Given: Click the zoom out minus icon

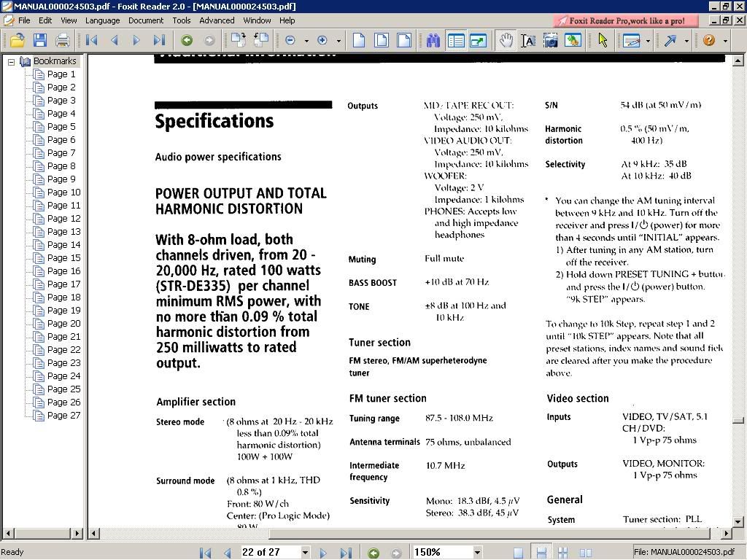Looking at the screenshot, I should click(290, 41).
